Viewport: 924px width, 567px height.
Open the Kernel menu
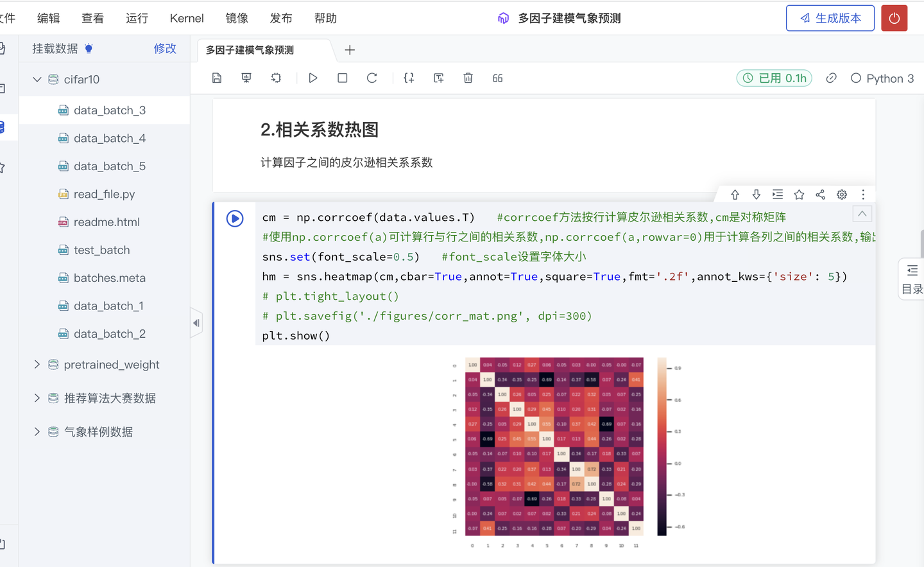[187, 18]
